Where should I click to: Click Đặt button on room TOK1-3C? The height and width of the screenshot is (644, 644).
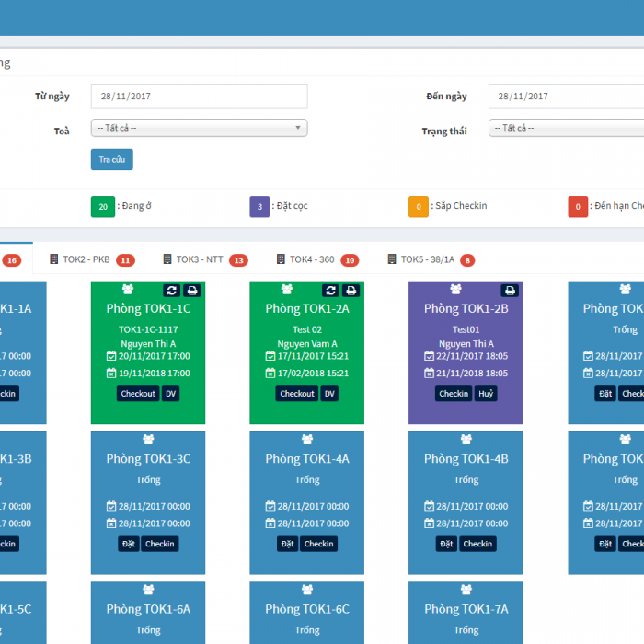pyautogui.click(x=129, y=544)
